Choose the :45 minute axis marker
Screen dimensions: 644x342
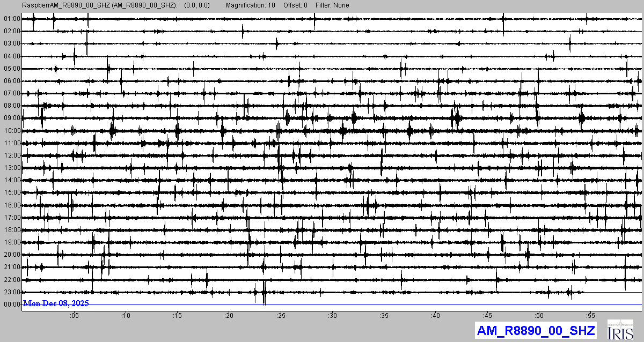coord(488,316)
